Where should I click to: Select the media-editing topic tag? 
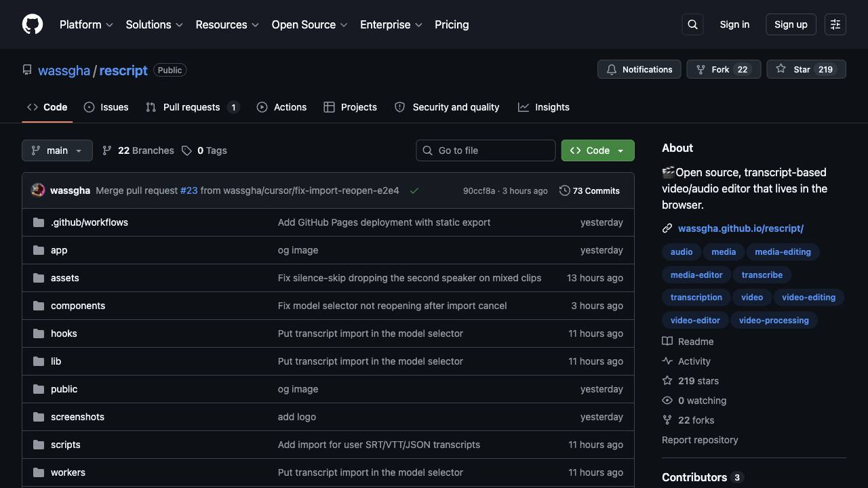(x=783, y=251)
